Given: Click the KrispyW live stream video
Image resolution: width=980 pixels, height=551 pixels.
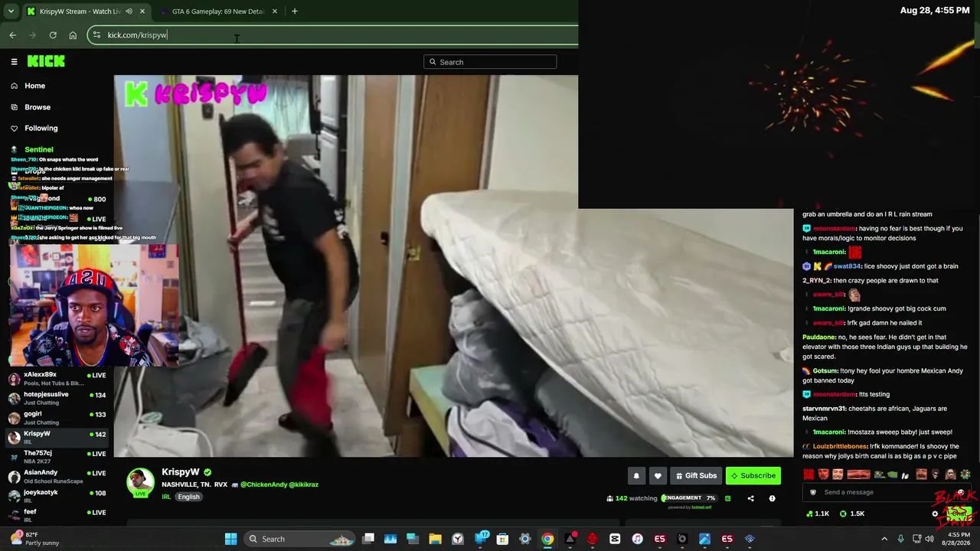Looking at the screenshot, I should click(x=453, y=266).
